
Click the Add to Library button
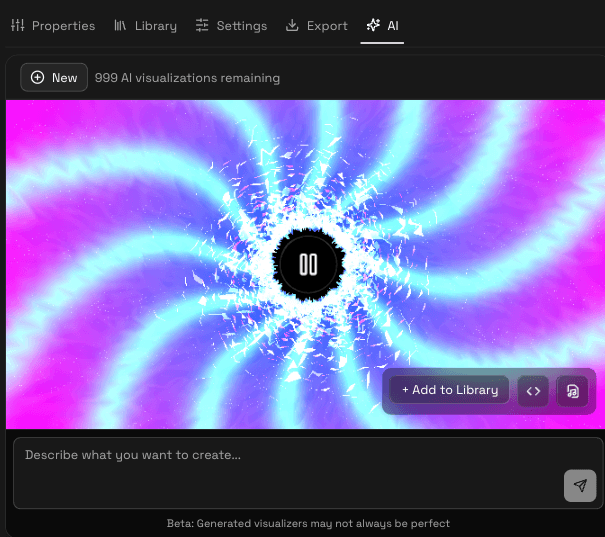coord(450,390)
